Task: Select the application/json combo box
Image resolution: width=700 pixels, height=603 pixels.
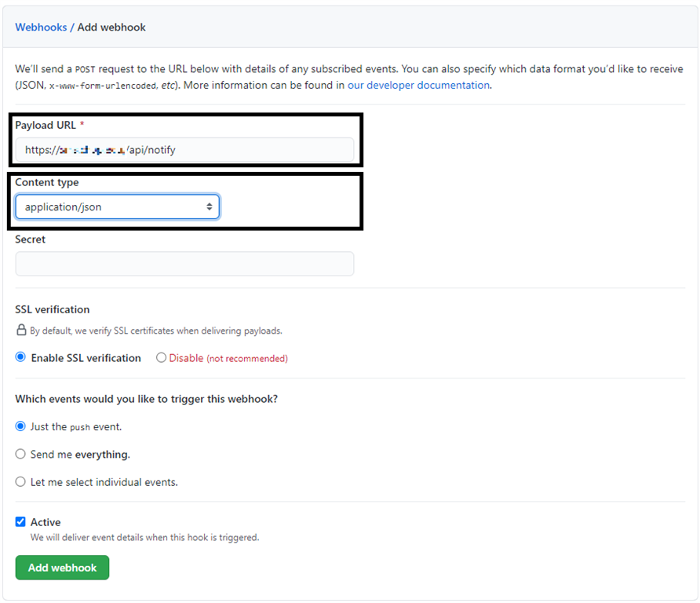Action: (x=116, y=206)
